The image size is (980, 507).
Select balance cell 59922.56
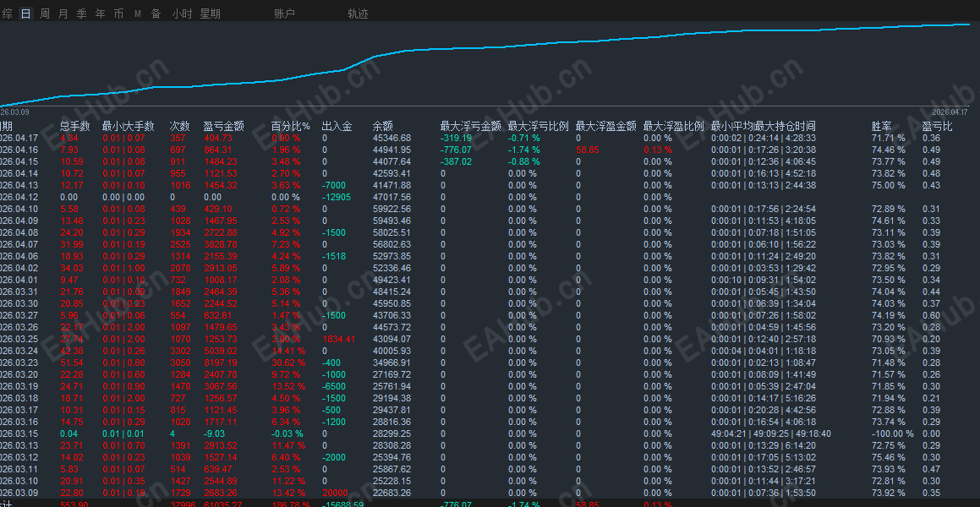pyautogui.click(x=391, y=210)
